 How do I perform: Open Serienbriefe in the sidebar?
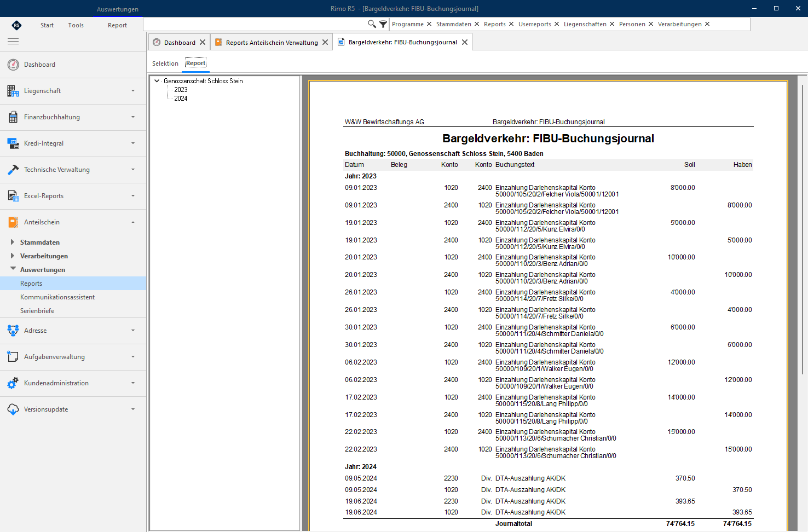pos(37,311)
